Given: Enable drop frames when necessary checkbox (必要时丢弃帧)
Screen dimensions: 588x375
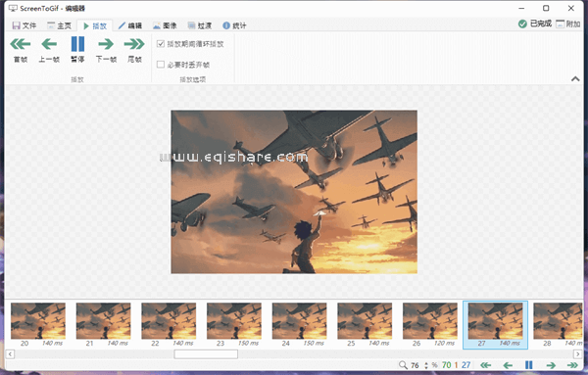Looking at the screenshot, I should pos(183,65).
